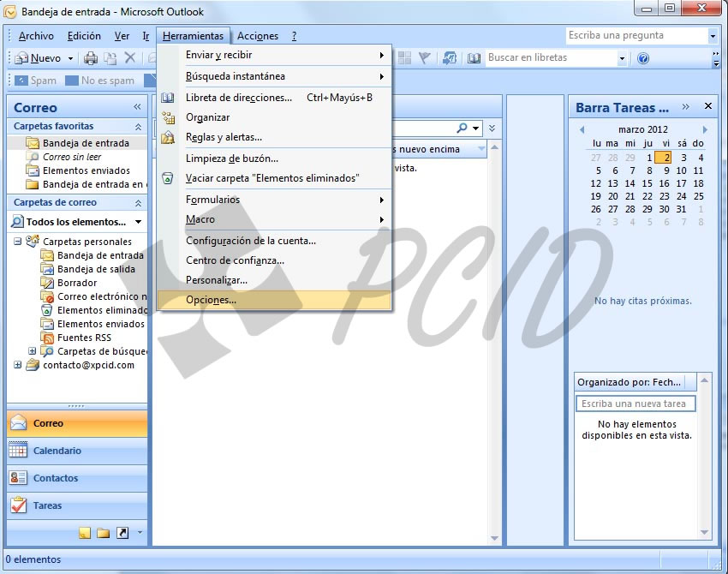The image size is (728, 574).
Task: Choose Libreta de direcciones menu entry
Action: [274, 98]
